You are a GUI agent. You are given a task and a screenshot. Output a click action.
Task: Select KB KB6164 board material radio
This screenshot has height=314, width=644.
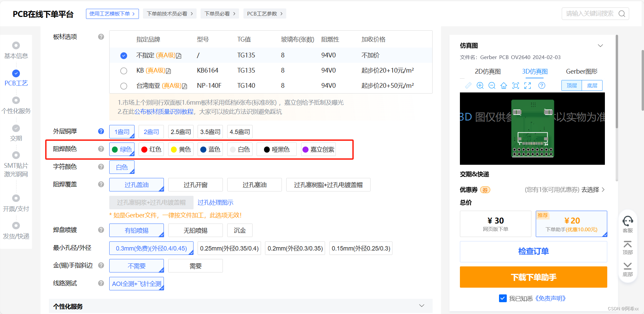coord(124,71)
